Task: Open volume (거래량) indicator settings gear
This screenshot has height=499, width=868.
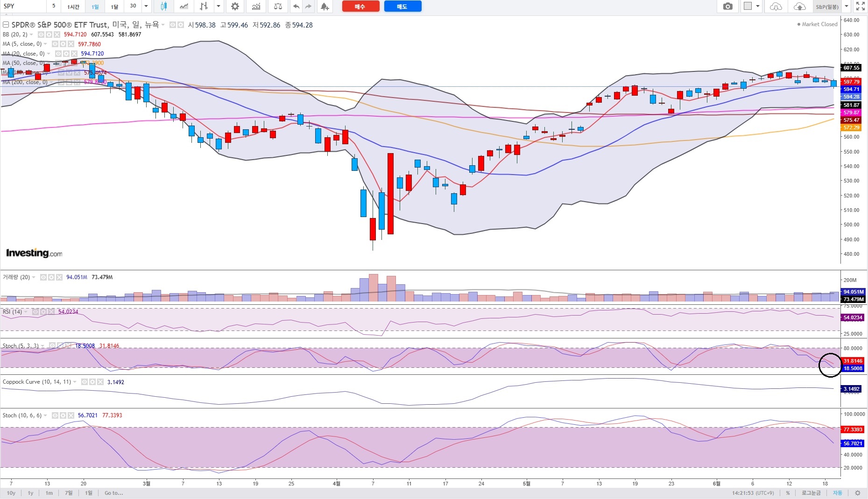Action: 51,277
